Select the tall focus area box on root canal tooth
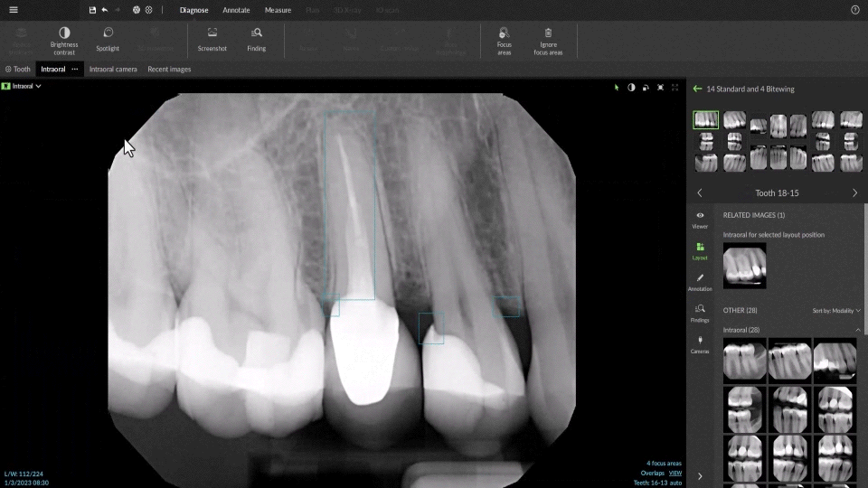This screenshot has height=488, width=868. tap(350, 205)
